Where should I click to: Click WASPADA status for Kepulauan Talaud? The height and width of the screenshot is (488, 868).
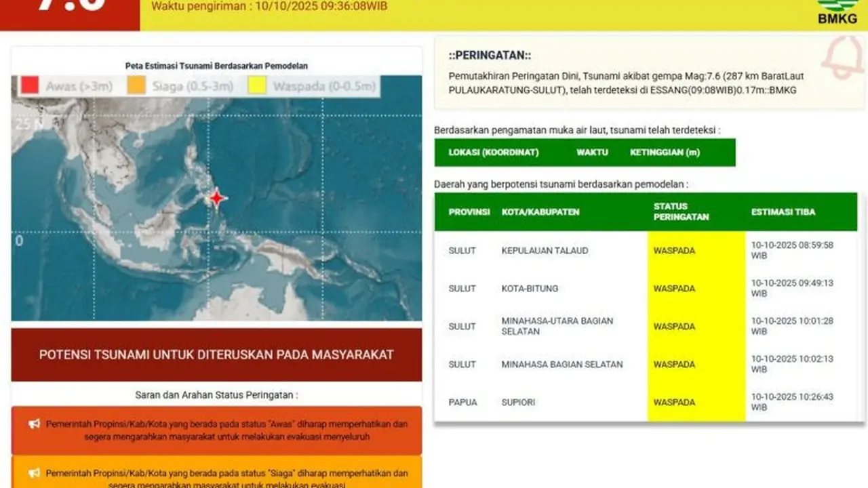coord(674,251)
